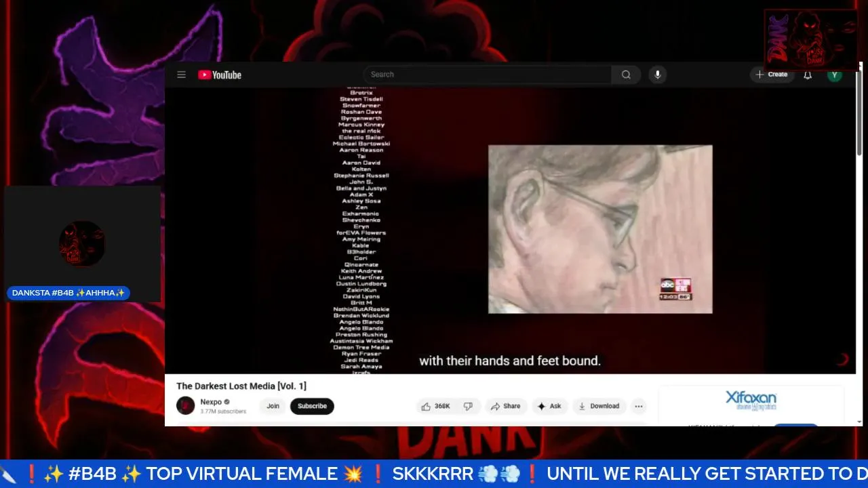Open the YouTube guide hamburger menu

(181, 75)
